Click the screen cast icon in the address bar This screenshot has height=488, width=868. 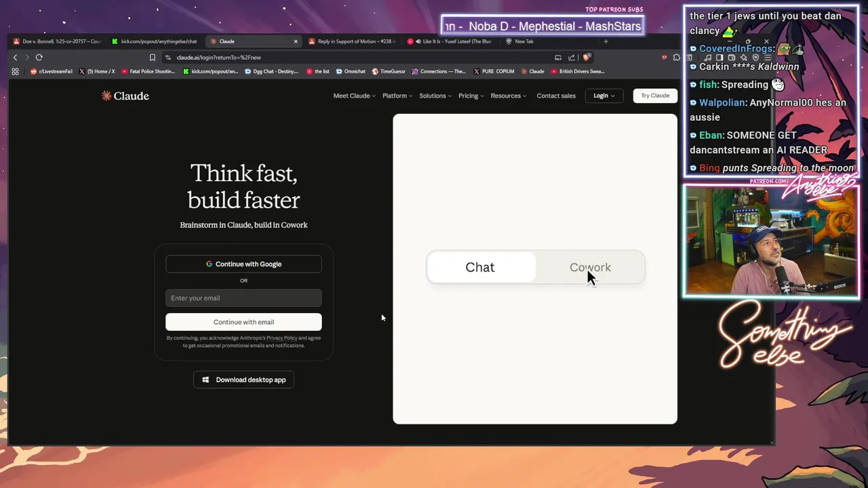pyautogui.click(x=558, y=58)
